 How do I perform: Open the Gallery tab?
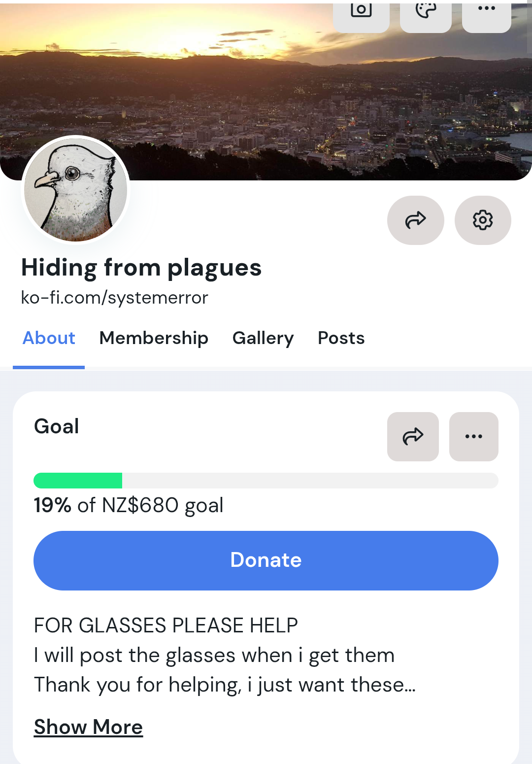[x=263, y=338]
